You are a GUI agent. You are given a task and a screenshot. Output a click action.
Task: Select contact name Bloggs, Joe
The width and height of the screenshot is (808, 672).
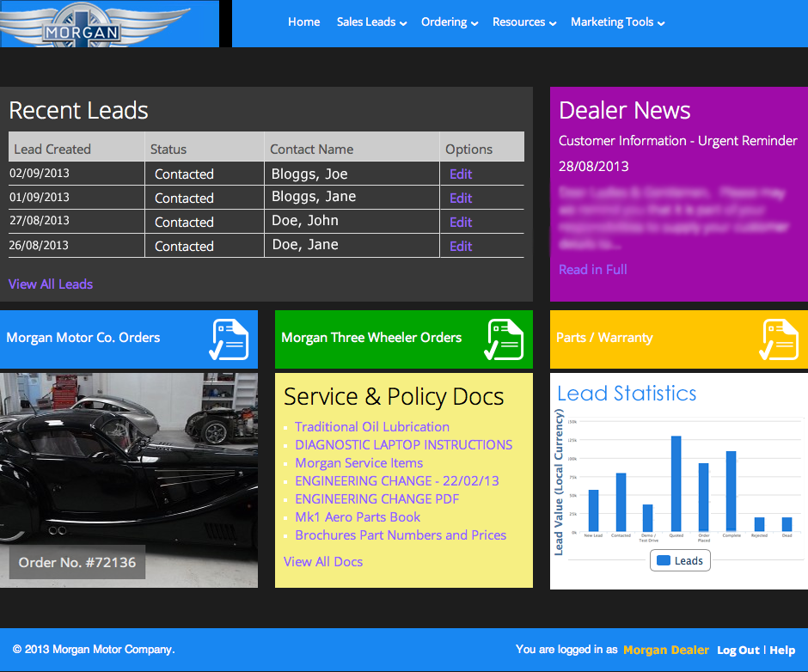pyautogui.click(x=309, y=174)
